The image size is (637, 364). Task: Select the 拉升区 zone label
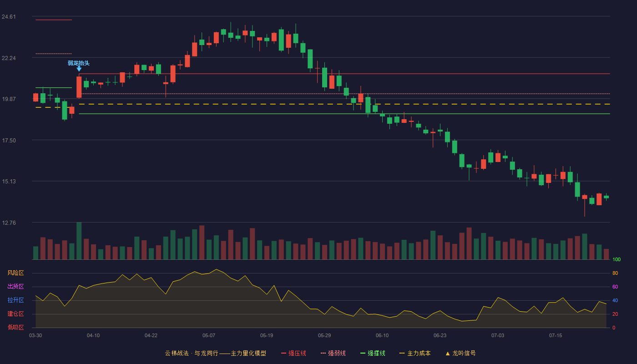click(15, 300)
